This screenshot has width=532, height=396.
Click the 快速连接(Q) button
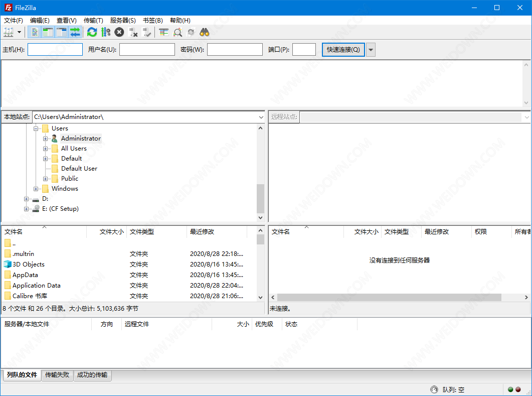point(343,50)
